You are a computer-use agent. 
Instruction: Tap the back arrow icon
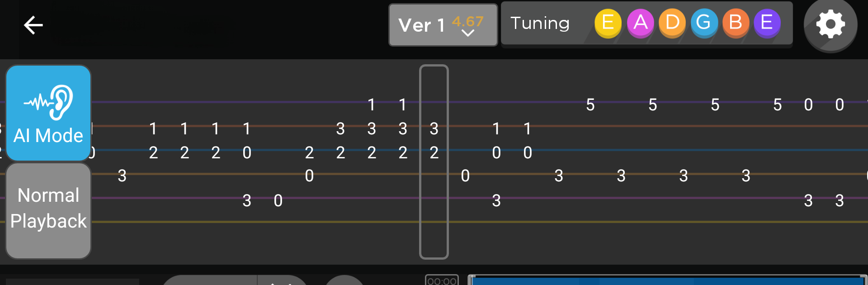[x=33, y=25]
